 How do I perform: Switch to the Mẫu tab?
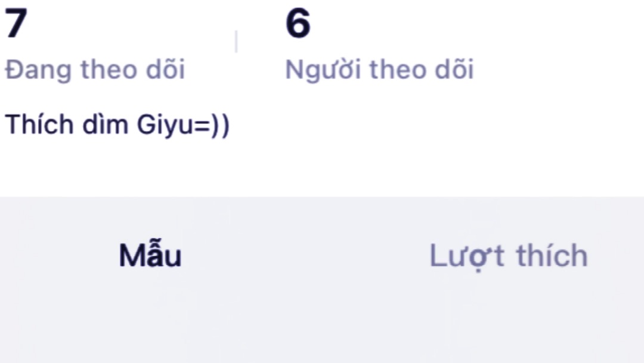(150, 255)
